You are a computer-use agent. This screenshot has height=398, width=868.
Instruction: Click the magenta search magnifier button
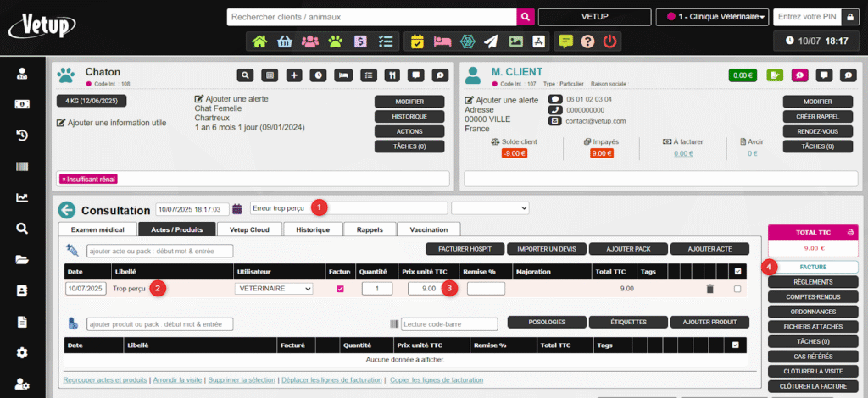526,16
